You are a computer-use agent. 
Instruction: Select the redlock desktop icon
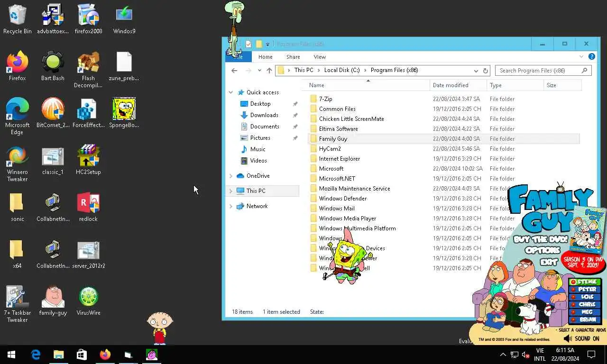[88, 207]
